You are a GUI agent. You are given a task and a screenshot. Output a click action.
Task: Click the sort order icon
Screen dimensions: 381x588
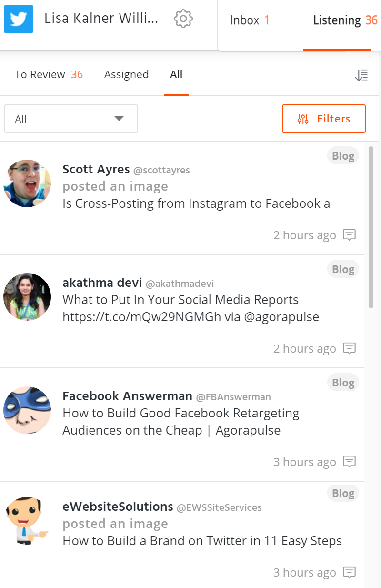point(361,75)
